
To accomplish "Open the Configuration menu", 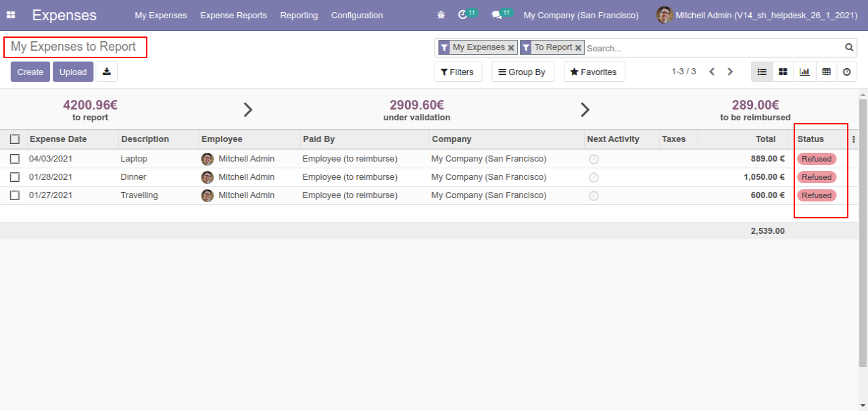I will click(x=357, y=15).
